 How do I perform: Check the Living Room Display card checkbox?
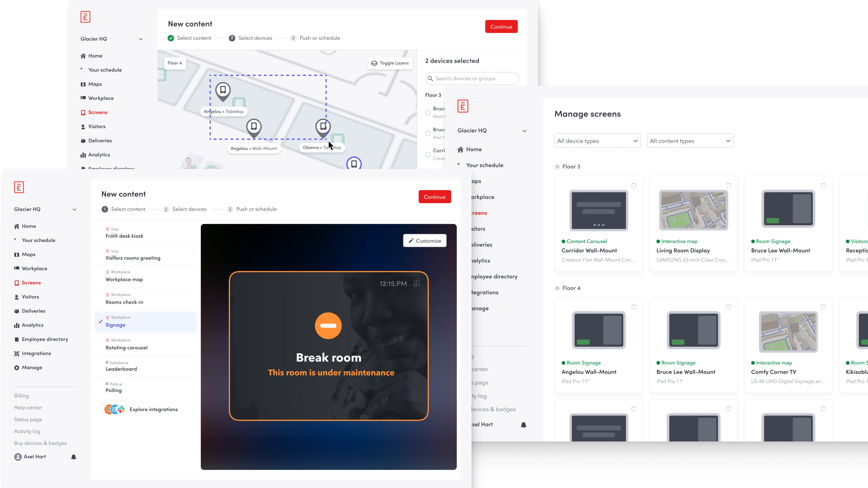click(x=729, y=185)
